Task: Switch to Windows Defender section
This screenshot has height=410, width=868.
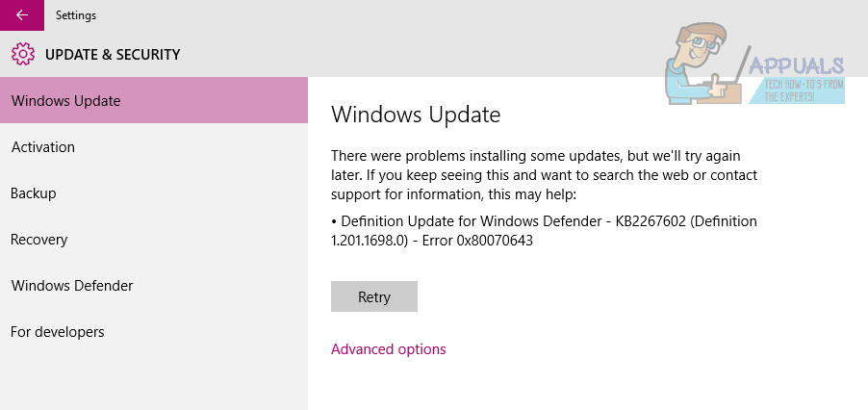Action: 71,286
